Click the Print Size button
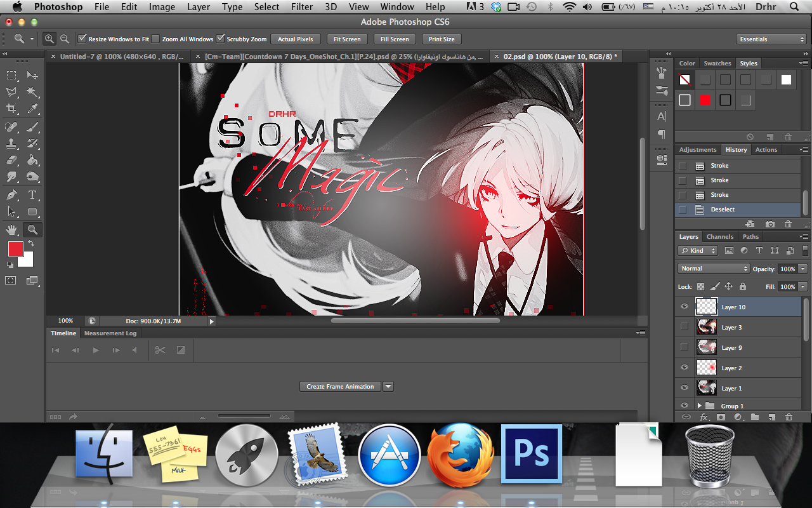812x508 pixels. 442,39
